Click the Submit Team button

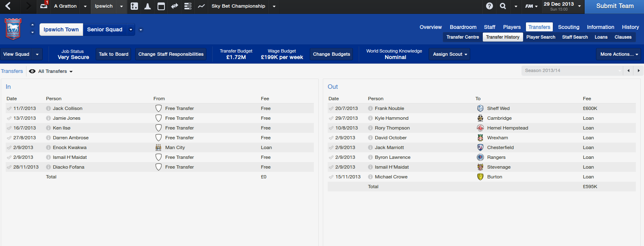pyautogui.click(x=615, y=6)
